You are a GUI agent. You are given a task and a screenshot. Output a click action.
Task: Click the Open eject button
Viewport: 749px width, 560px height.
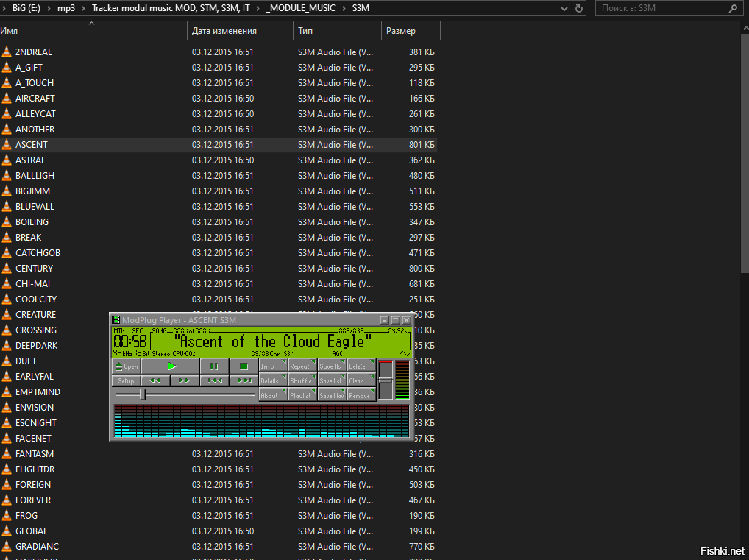click(126, 366)
